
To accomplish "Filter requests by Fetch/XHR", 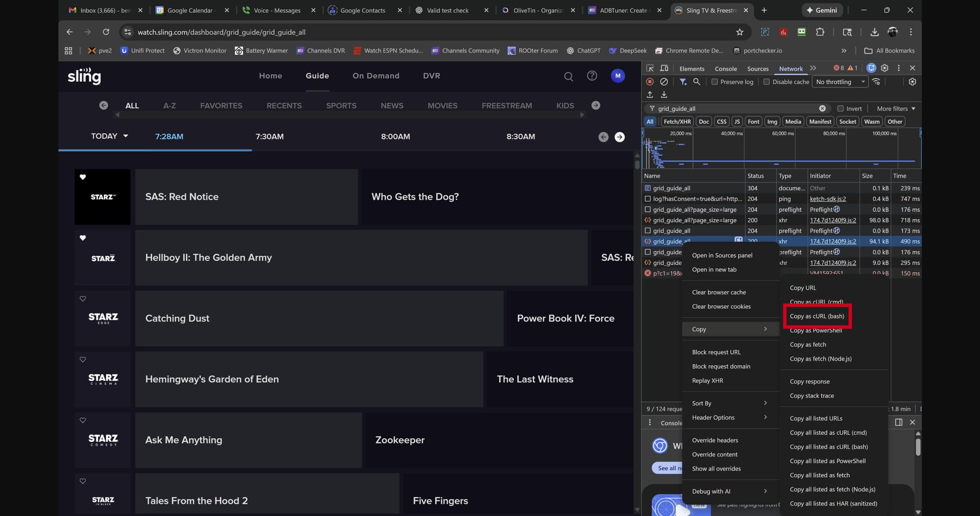I will pyautogui.click(x=677, y=122).
